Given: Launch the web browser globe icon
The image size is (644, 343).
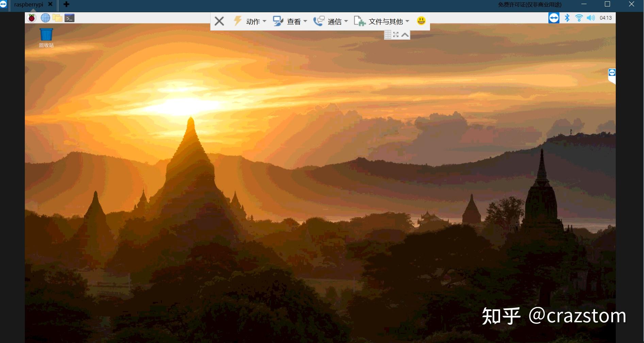Looking at the screenshot, I should (45, 18).
